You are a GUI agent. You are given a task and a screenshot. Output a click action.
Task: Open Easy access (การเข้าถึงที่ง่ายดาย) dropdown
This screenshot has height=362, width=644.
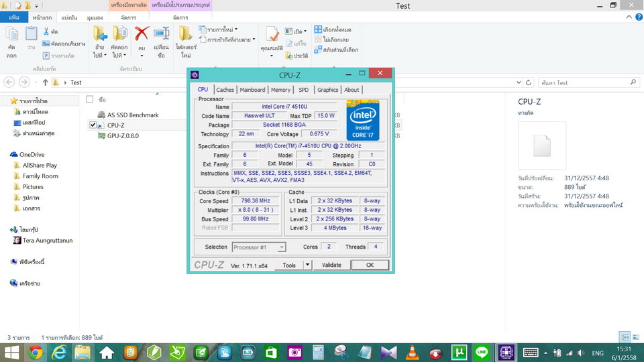click(x=227, y=40)
